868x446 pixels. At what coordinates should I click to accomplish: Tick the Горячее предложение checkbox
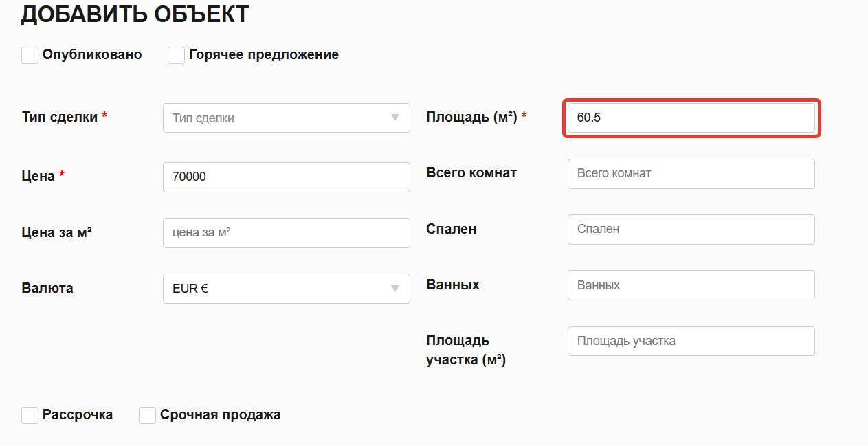177,55
